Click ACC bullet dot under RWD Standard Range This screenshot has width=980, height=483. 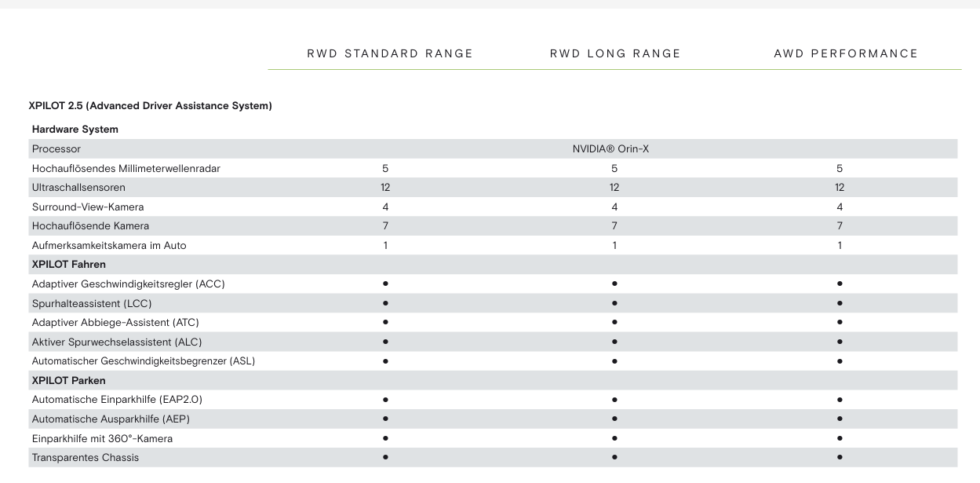tap(385, 284)
